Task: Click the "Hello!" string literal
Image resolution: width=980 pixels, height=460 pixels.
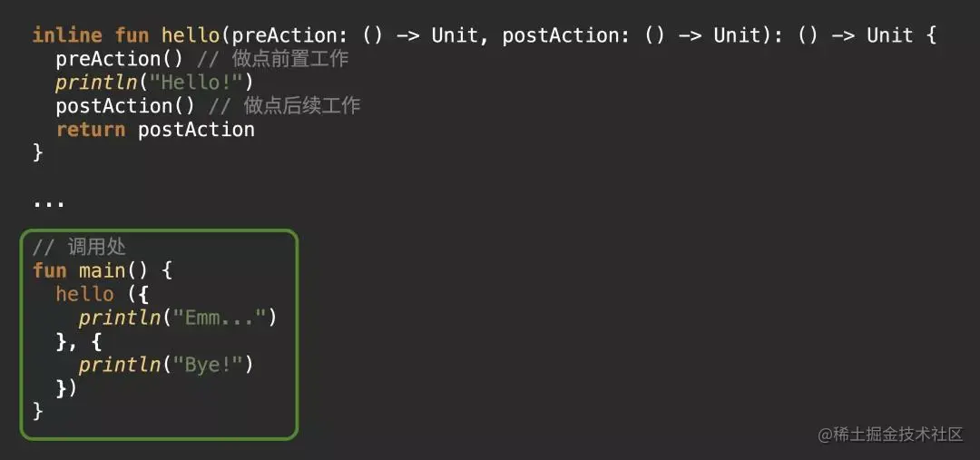Action: pyautogui.click(x=196, y=83)
